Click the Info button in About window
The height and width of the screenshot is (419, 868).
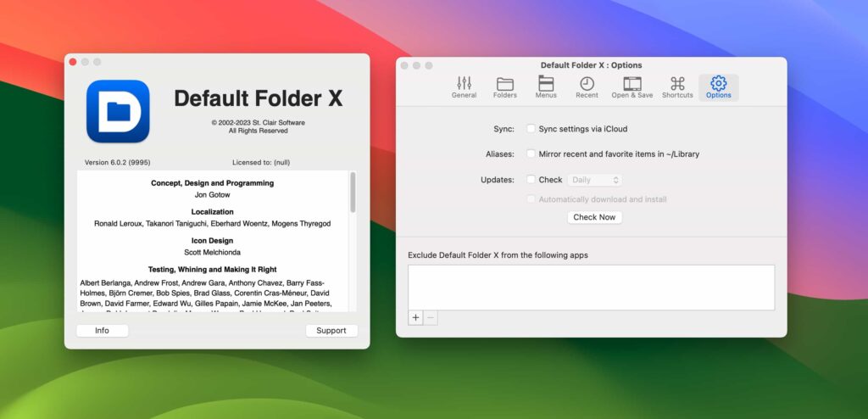tap(102, 330)
